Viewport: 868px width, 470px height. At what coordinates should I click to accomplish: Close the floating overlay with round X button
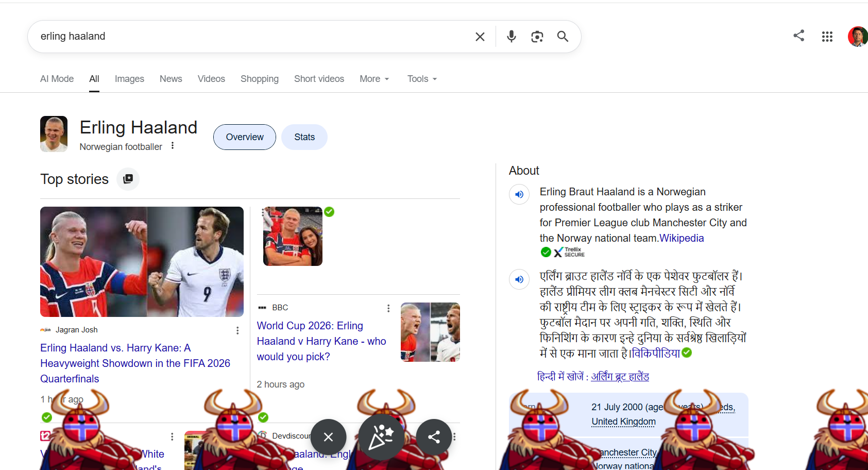[328, 437]
